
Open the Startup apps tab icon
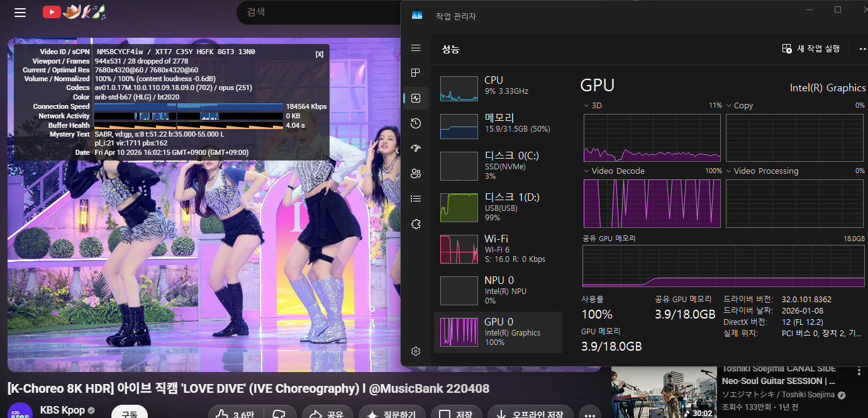click(x=416, y=149)
